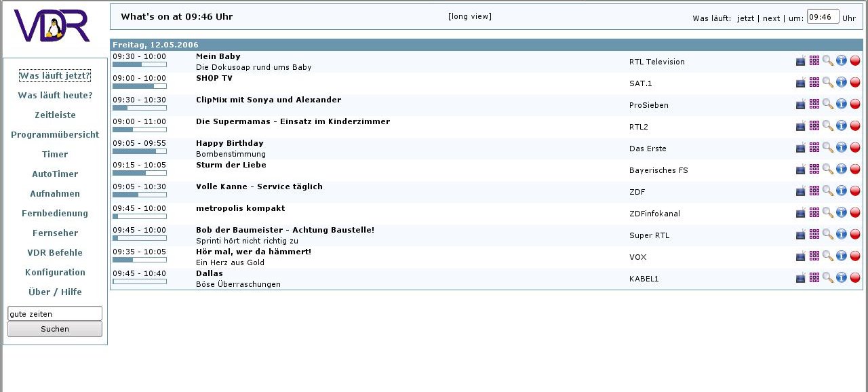Viewport: 868px width, 392px height.
Task: Open the Fernseher page
Action: [x=55, y=233]
